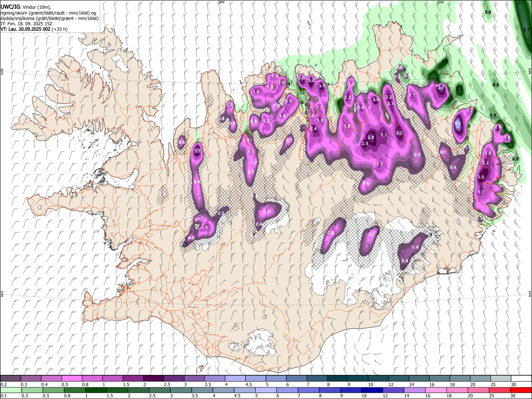This screenshot has height=399, width=532.
Task: Click the '15W' longitude label
Action: 440,2
